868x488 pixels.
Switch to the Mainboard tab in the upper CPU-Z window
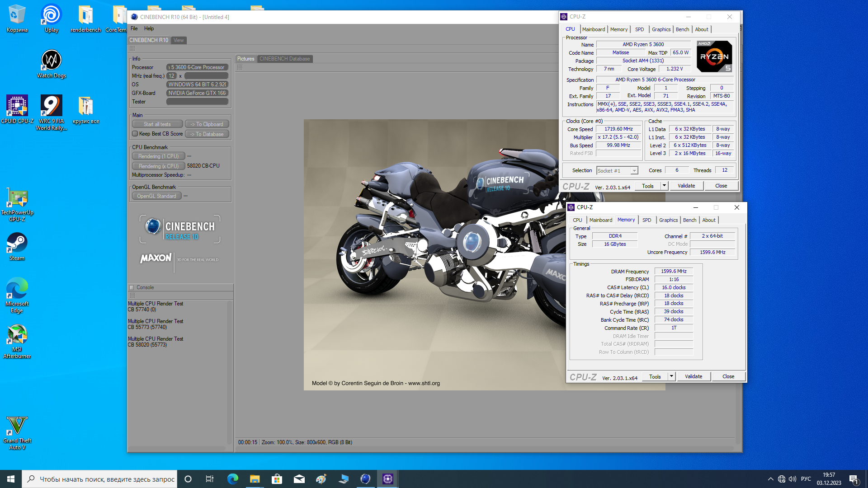[x=594, y=29]
